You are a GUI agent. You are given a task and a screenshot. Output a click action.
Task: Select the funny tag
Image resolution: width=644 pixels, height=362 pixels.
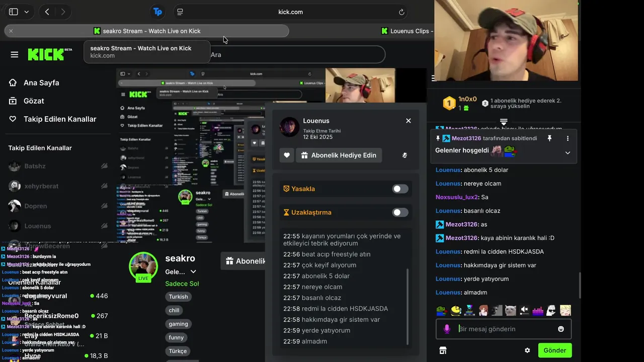[x=176, y=337]
